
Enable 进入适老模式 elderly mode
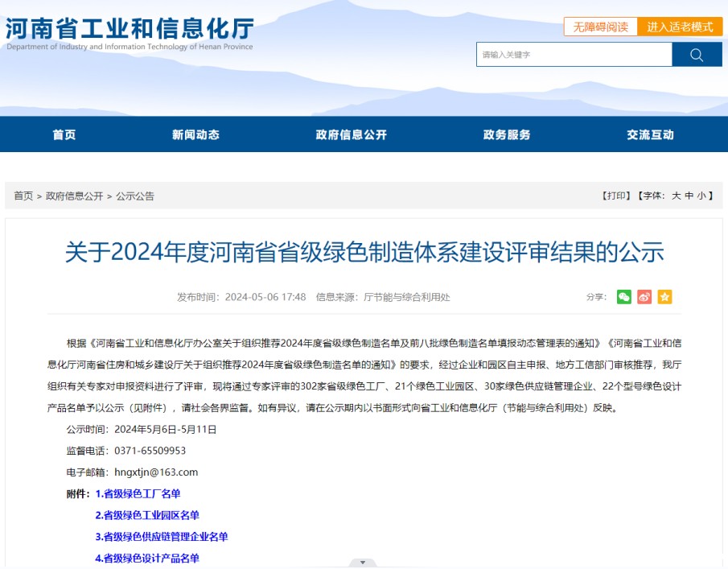tap(680, 27)
